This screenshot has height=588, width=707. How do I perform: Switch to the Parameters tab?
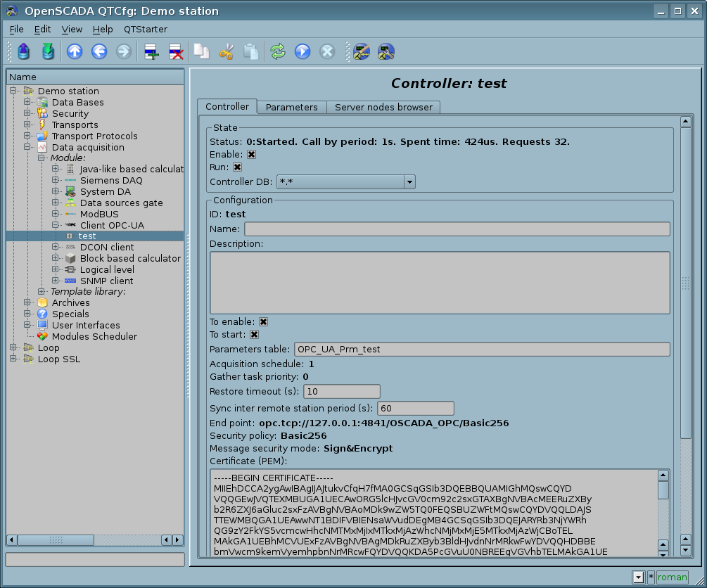tap(291, 107)
